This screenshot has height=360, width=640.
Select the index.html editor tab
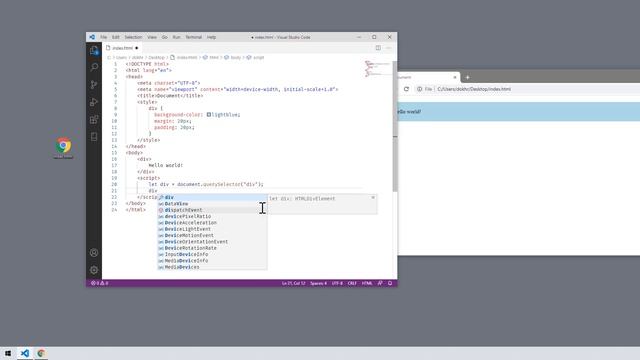[122, 48]
